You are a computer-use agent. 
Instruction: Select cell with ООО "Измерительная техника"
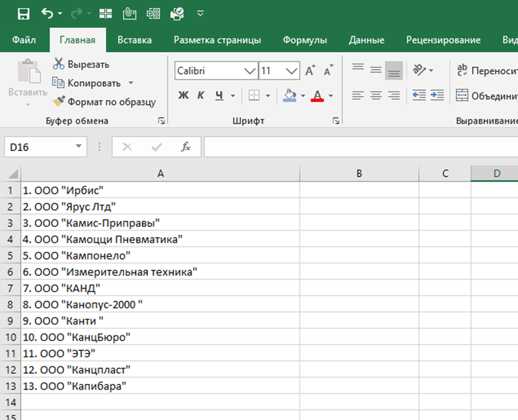click(160, 272)
